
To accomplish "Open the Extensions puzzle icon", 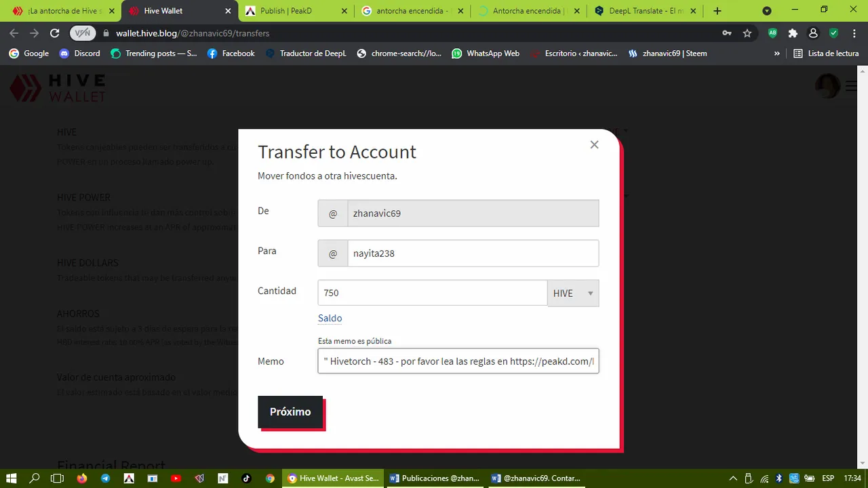I will coord(793,33).
